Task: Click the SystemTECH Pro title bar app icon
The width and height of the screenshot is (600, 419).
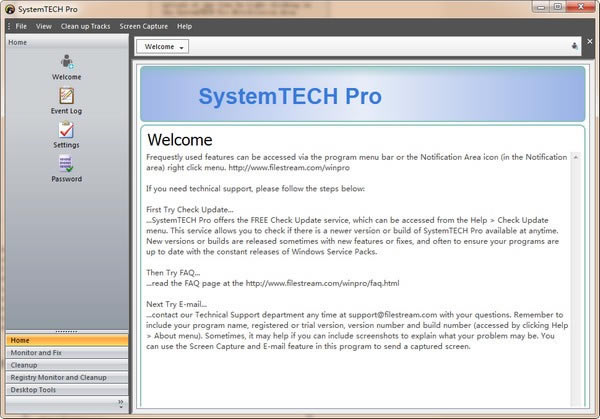Action: pos(10,9)
